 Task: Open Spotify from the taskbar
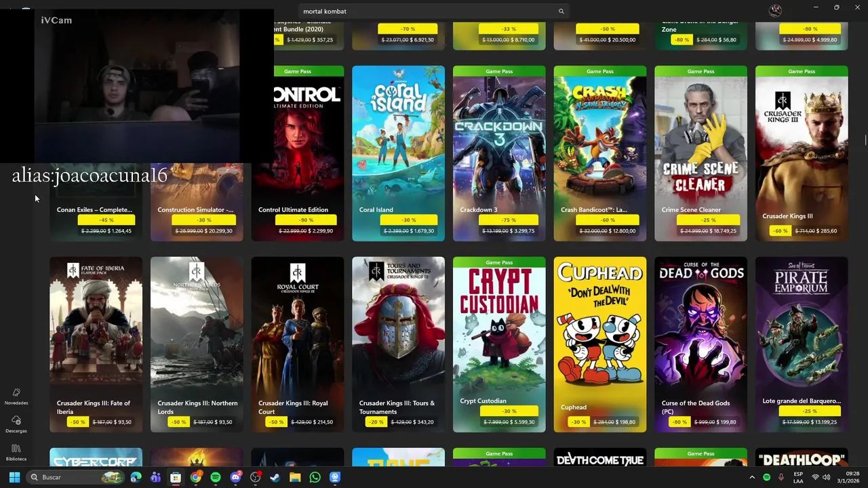216,477
